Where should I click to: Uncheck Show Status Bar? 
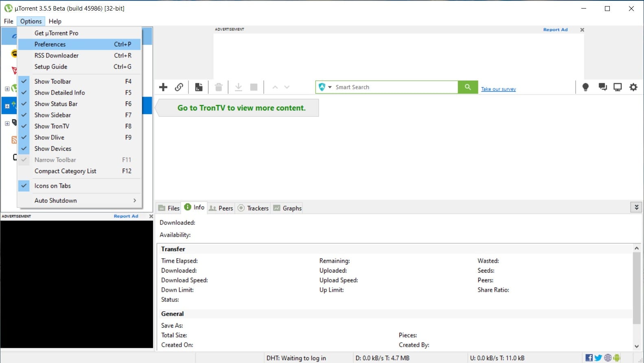[79, 104]
